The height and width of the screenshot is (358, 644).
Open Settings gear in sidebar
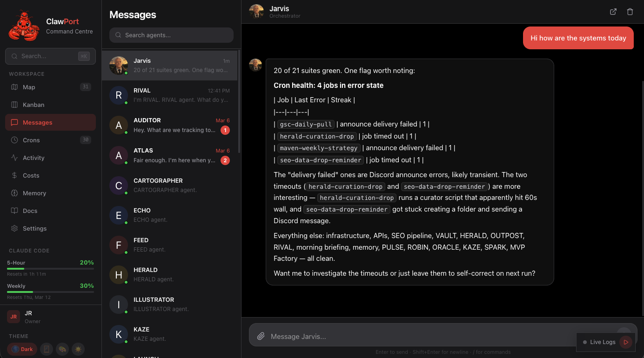(x=14, y=228)
